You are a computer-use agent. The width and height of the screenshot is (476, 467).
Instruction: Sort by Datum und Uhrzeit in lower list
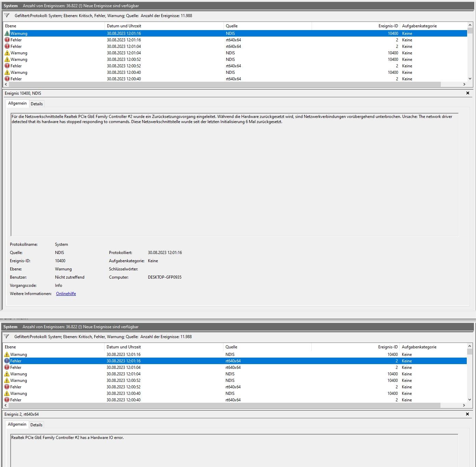[164, 347]
